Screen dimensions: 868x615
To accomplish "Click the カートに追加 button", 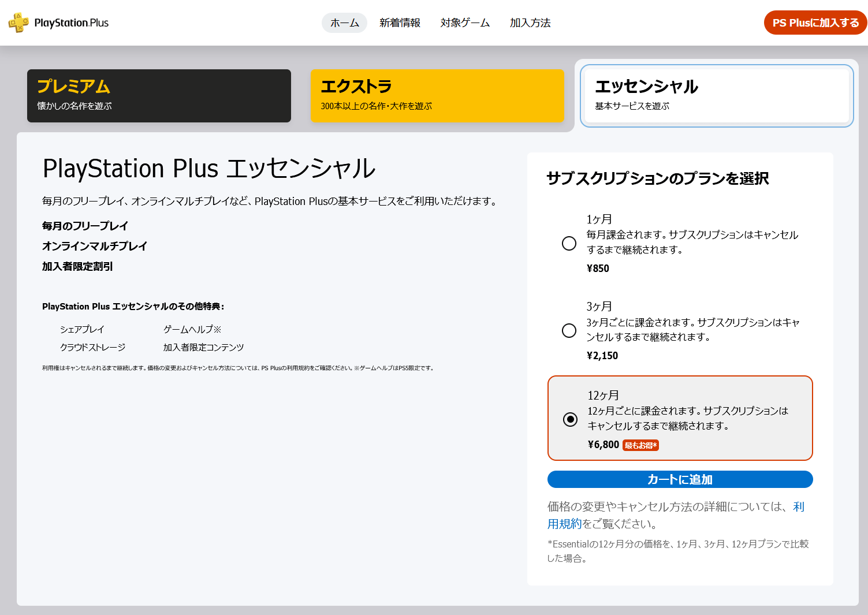I will click(680, 479).
